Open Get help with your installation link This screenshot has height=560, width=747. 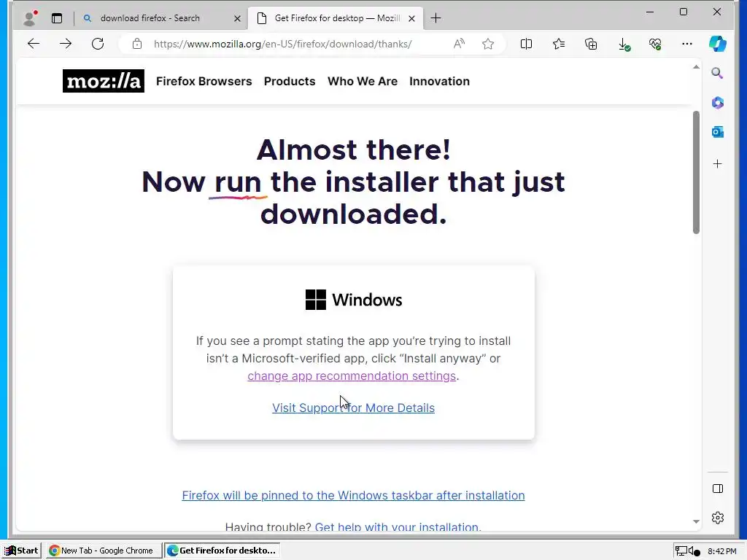tap(398, 526)
